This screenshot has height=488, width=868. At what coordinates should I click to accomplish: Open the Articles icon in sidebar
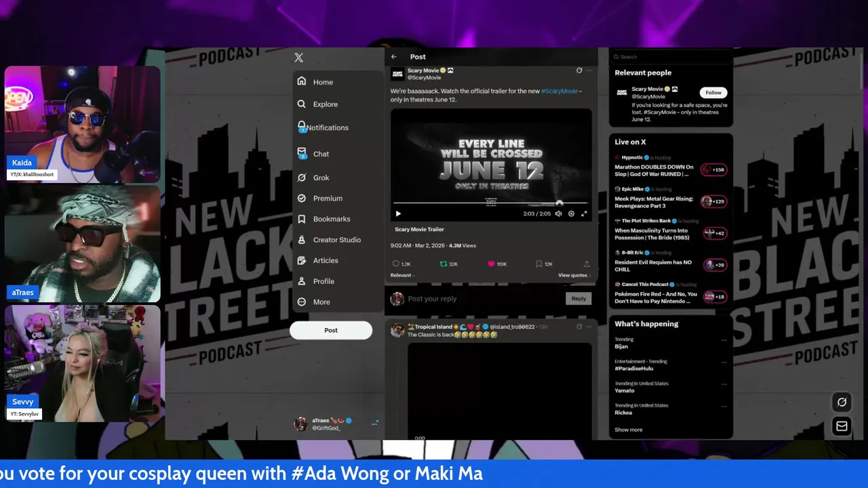pyautogui.click(x=302, y=260)
